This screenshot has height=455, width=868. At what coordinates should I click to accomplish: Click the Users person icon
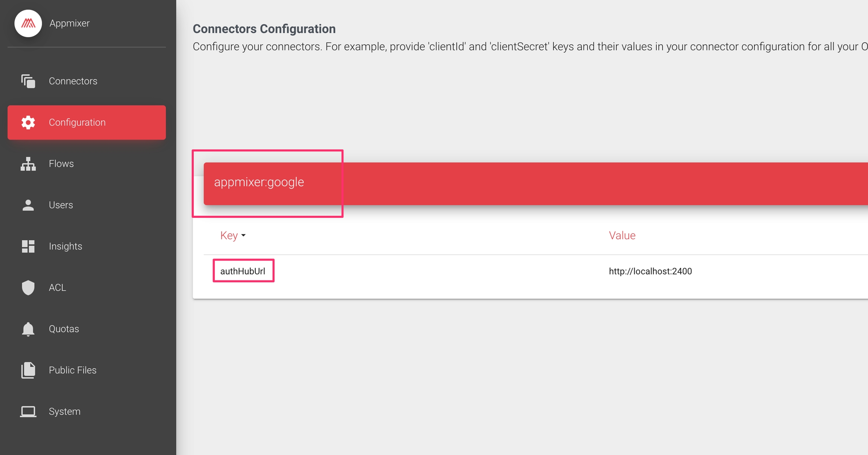(x=28, y=205)
